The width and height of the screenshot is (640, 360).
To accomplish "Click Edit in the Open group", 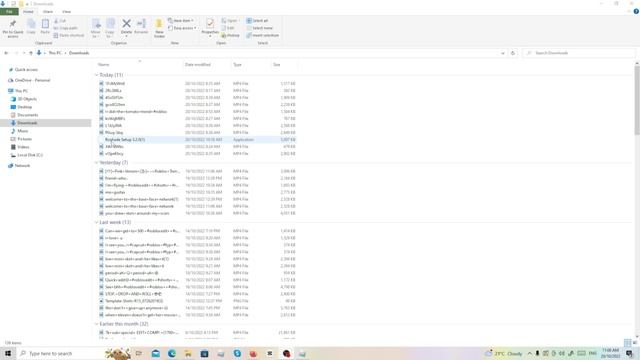I will tap(228, 28).
